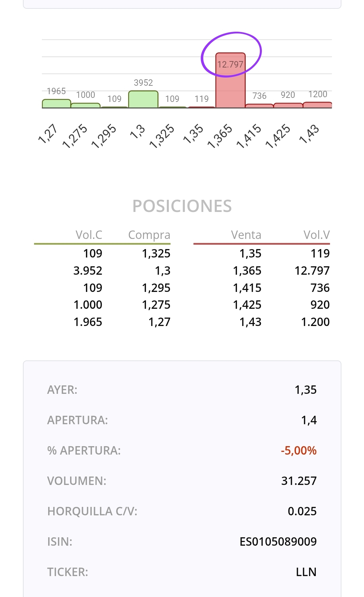The image size is (364, 597).
Task: Click 3.952 buy volume in positions table
Action: [88, 271]
